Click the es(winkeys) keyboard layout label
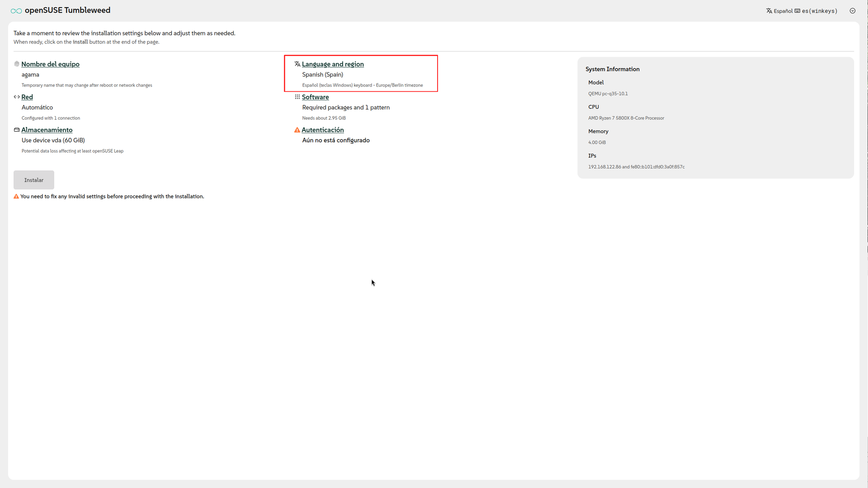This screenshot has height=488, width=868. [x=819, y=11]
